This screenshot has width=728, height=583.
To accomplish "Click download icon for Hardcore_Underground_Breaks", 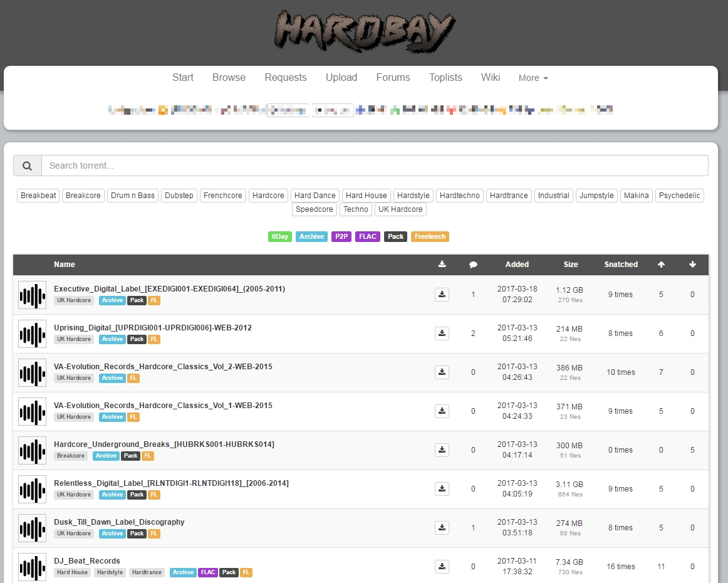I will pos(442,450).
